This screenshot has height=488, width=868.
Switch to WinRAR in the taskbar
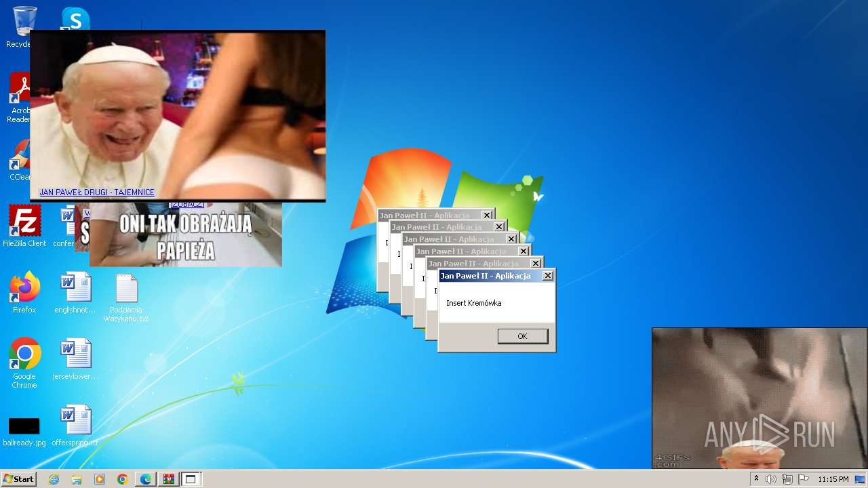tap(168, 479)
